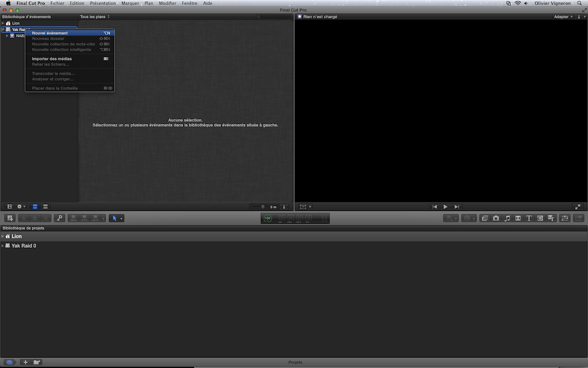The height and width of the screenshot is (368, 588).
Task: Open the edit options dropdown arrow after append
Action: [x=103, y=218]
